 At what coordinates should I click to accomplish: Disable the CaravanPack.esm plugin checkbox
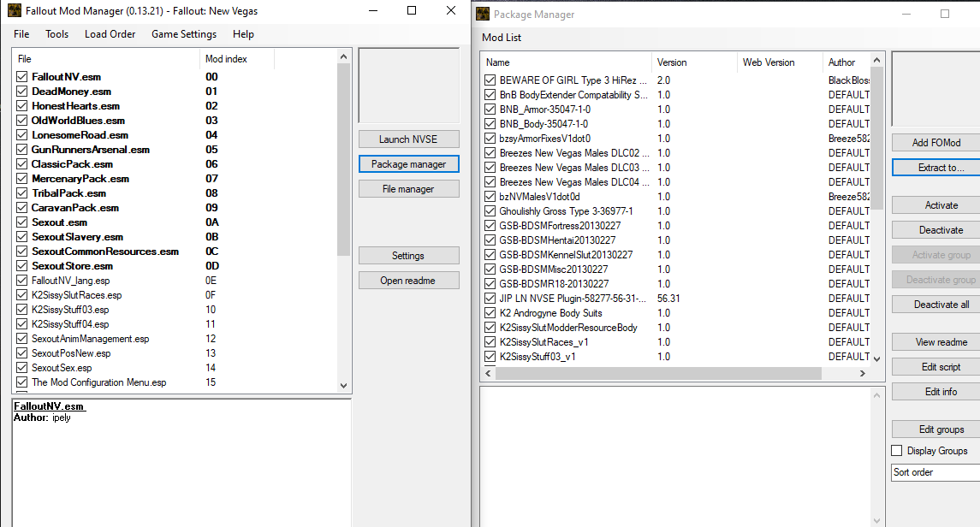22,207
